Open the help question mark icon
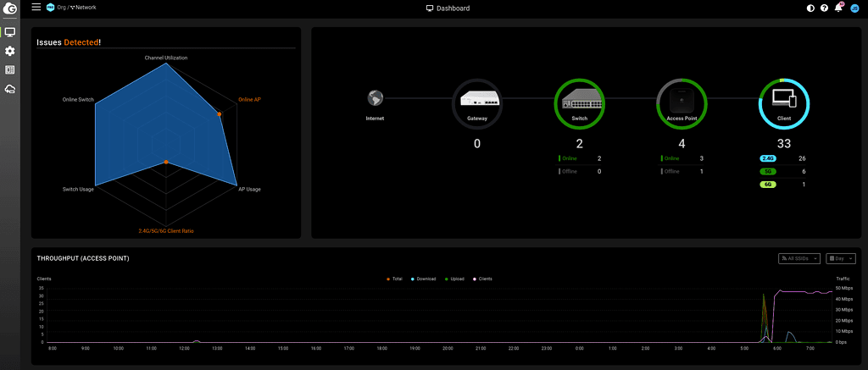Viewport: 868px width, 370px height. click(x=825, y=8)
